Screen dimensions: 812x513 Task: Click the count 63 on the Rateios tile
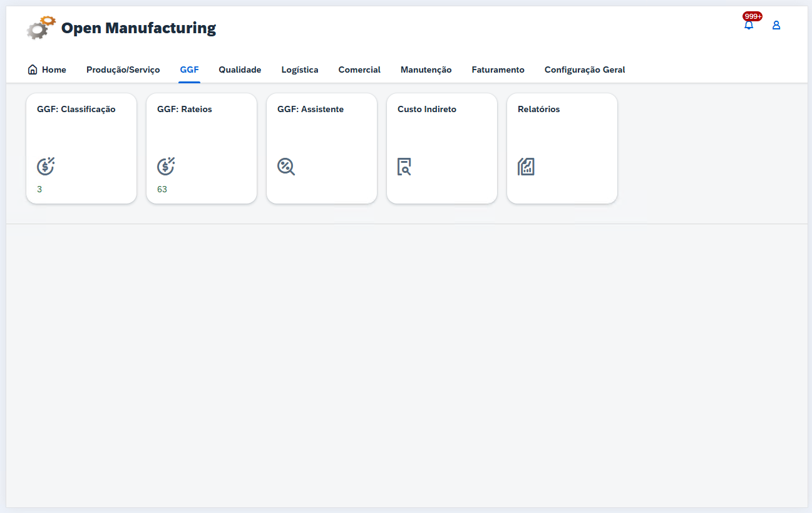click(162, 189)
